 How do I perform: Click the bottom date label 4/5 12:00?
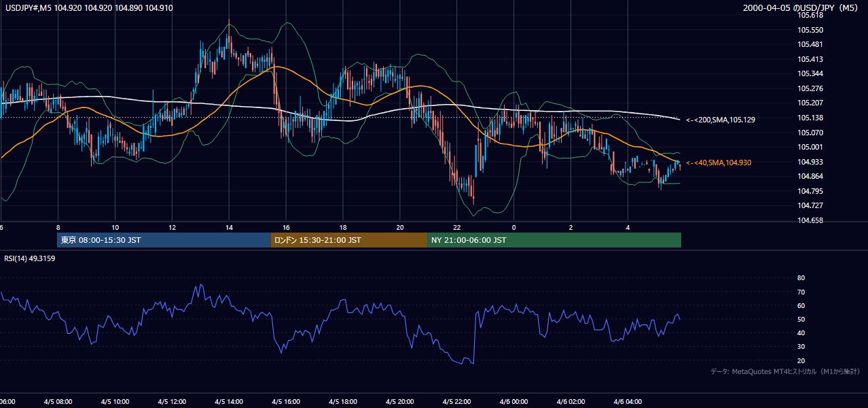tap(172, 402)
